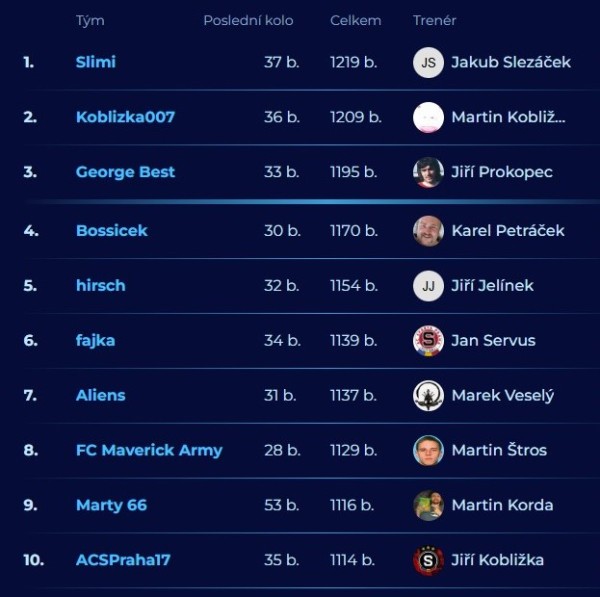
Task: Click Martin Kobliž's pink avatar icon
Action: click(x=428, y=117)
